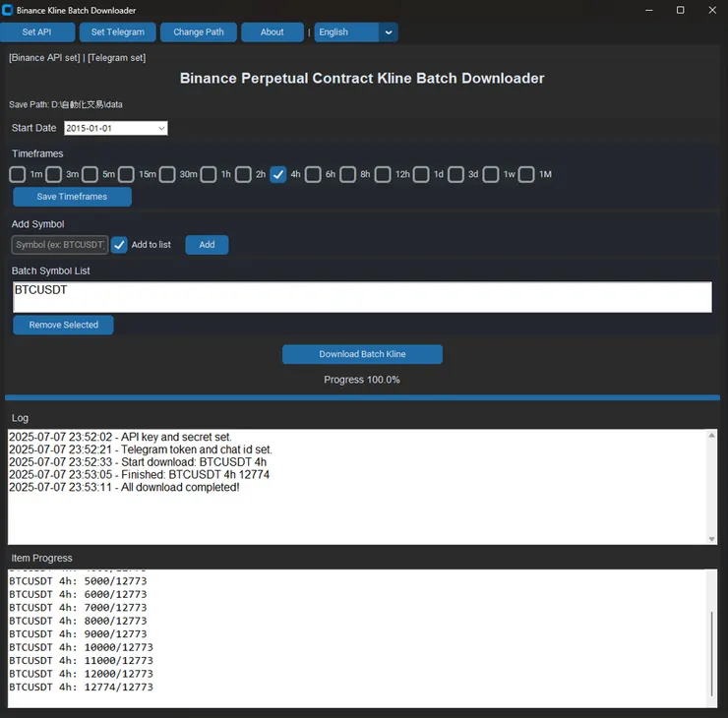Enable the 12h timeframe checkbox
This screenshot has height=718, width=728.
383,174
